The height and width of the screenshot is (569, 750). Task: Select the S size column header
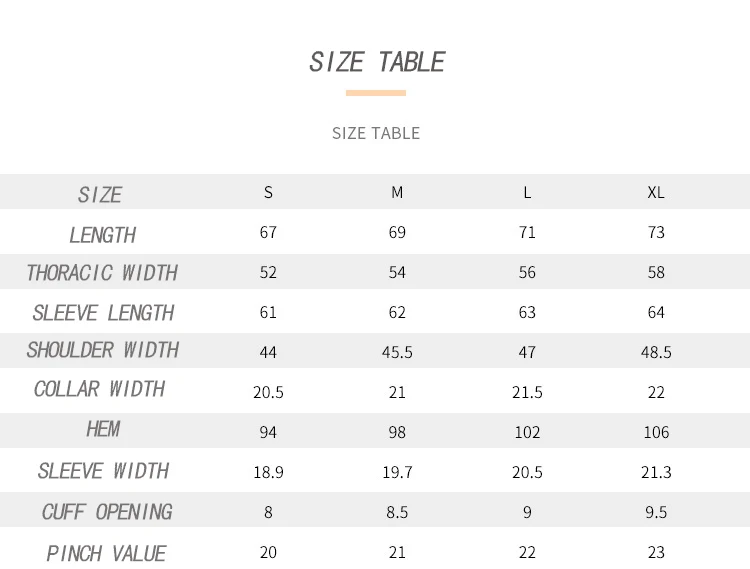268,192
